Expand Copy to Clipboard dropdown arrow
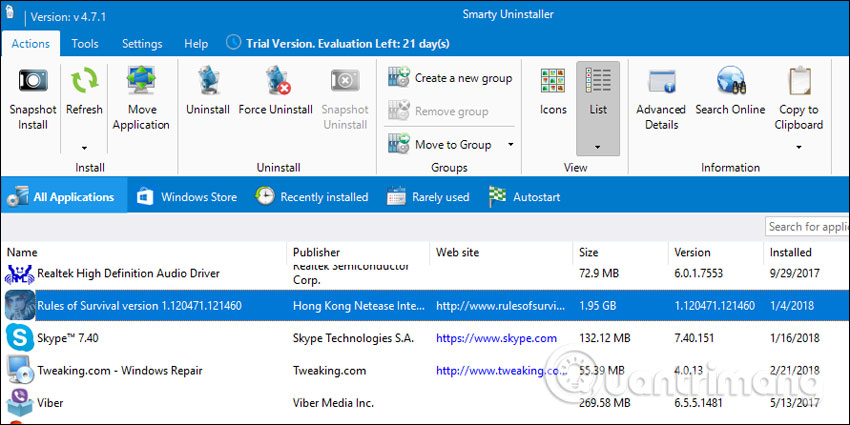The width and height of the screenshot is (850, 425). 799,147
